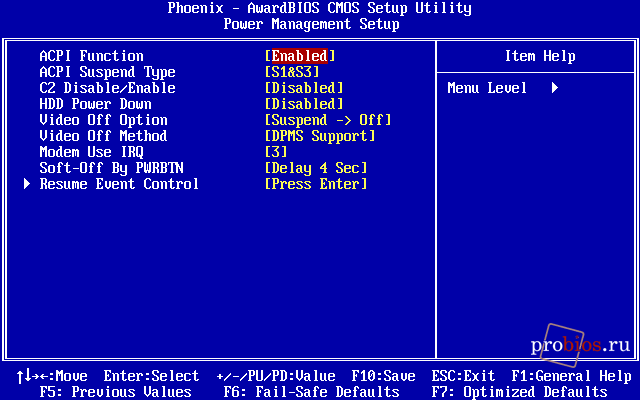Click the F10:Save hint

pyautogui.click(x=384, y=376)
